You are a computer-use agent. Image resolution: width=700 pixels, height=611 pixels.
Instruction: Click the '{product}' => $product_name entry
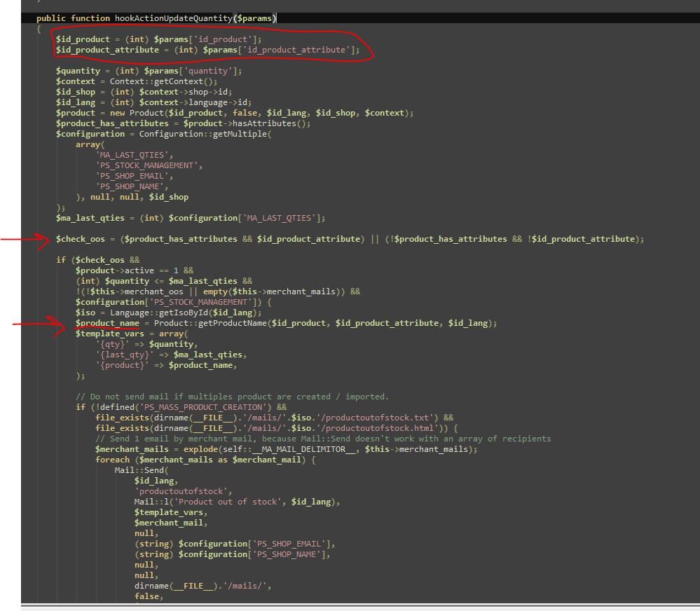(x=166, y=365)
